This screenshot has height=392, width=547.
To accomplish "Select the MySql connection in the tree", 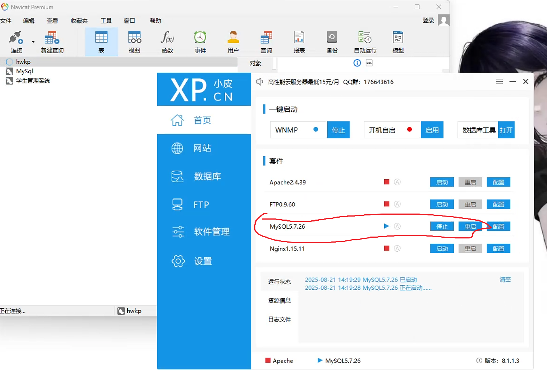I will (x=24, y=71).
